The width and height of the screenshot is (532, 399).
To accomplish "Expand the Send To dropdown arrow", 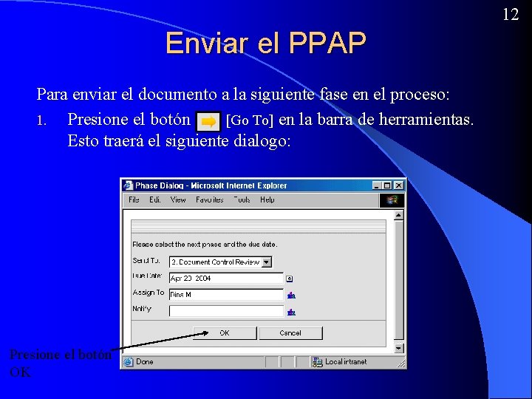I will tap(267, 262).
